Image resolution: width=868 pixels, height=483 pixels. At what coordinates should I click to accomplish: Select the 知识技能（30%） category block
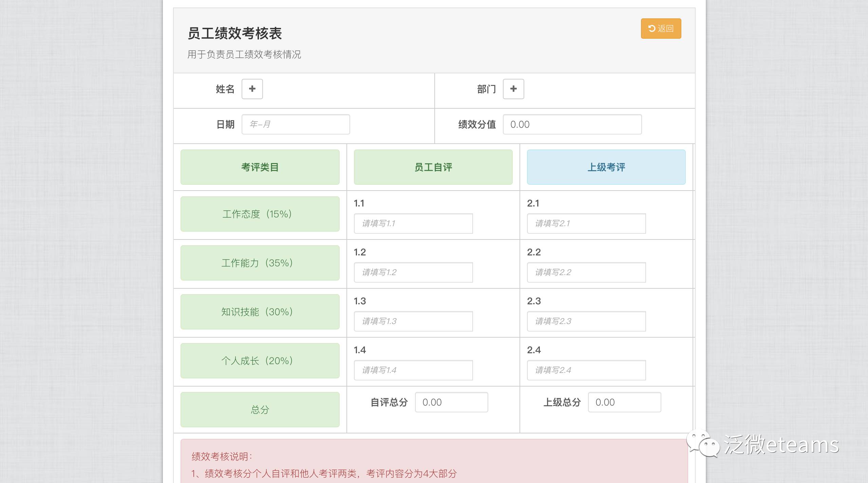[260, 312]
